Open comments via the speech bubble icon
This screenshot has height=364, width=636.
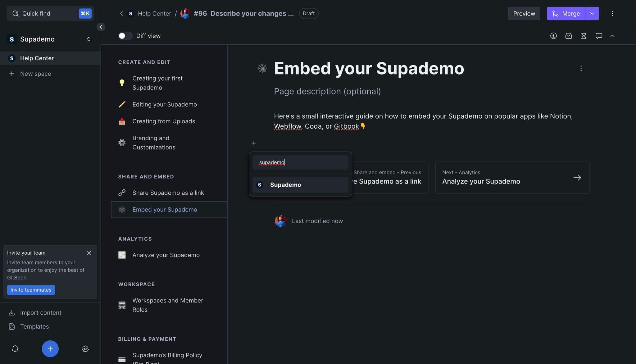tap(599, 36)
